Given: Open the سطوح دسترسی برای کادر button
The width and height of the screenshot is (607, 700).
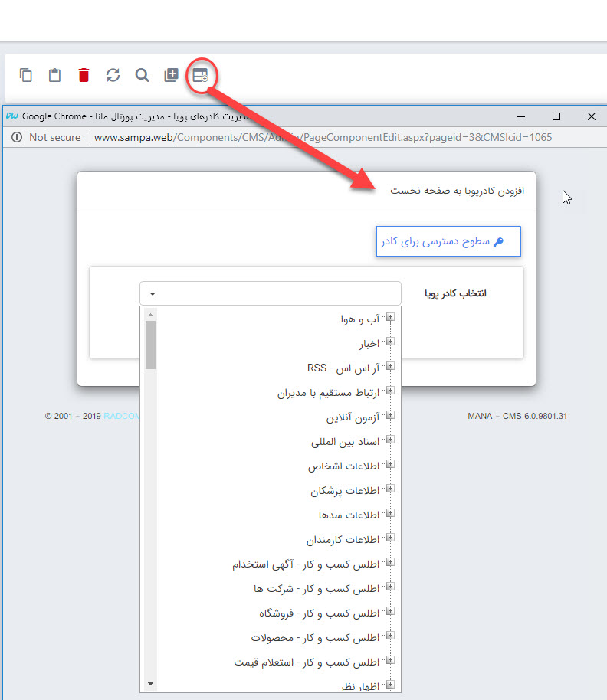Looking at the screenshot, I should coord(448,242).
